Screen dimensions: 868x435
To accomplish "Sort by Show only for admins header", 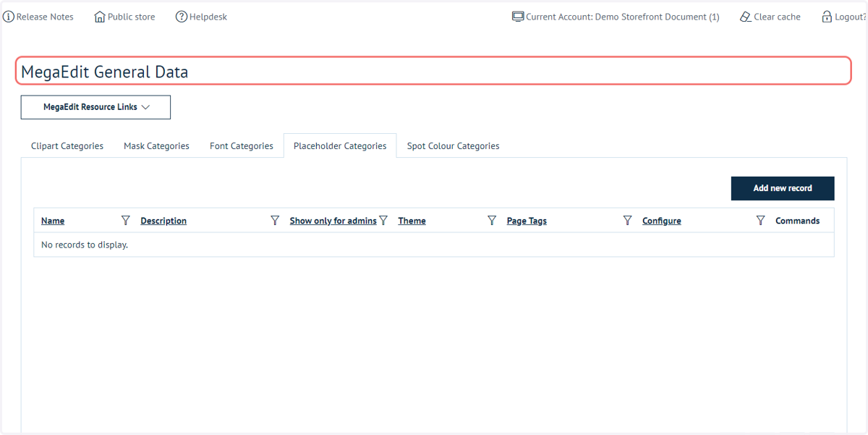I will [333, 221].
